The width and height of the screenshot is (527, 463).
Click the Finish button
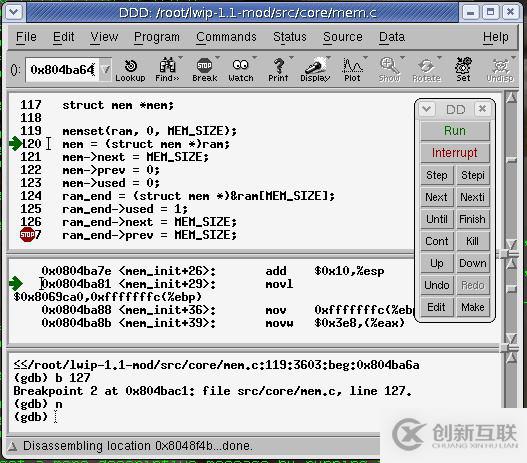[473, 219]
